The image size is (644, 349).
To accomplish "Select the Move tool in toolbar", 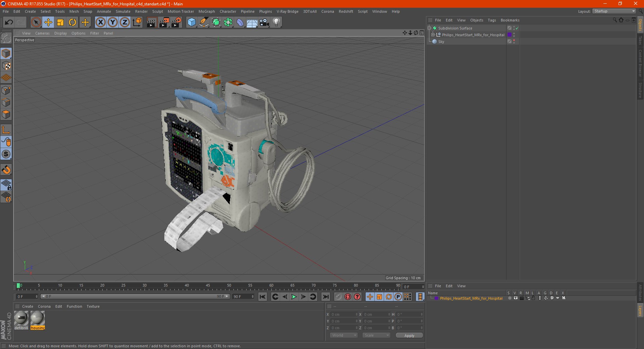I will [48, 22].
